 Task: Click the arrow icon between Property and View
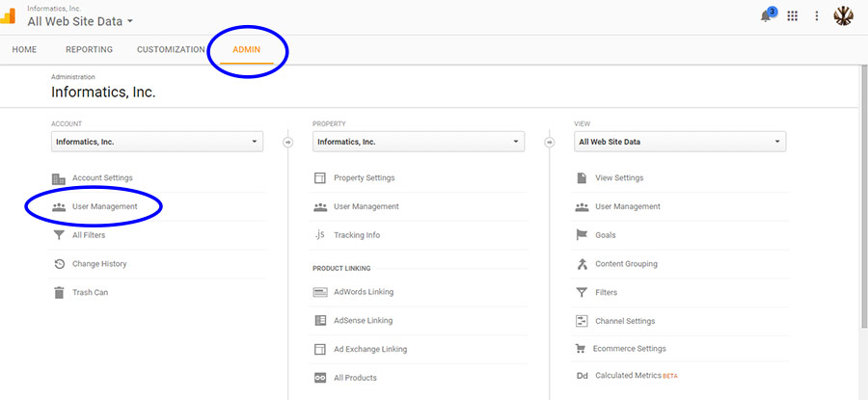[x=549, y=143]
